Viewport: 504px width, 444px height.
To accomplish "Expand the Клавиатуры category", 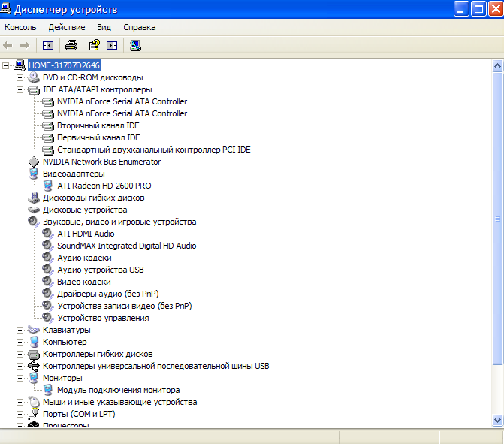I will coord(20,330).
